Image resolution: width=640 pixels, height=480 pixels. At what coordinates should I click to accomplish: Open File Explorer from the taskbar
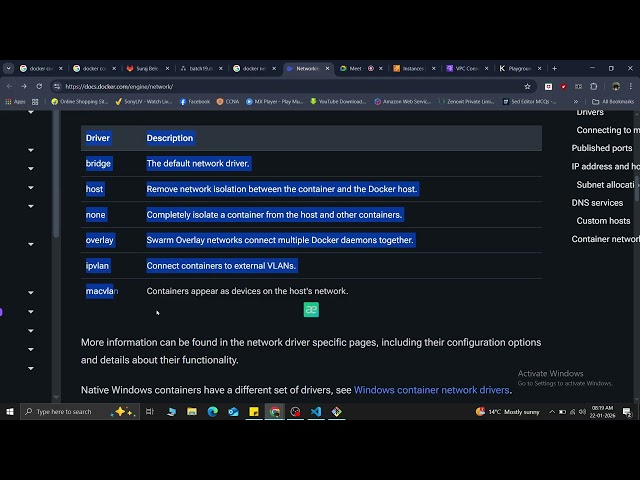tap(192, 412)
